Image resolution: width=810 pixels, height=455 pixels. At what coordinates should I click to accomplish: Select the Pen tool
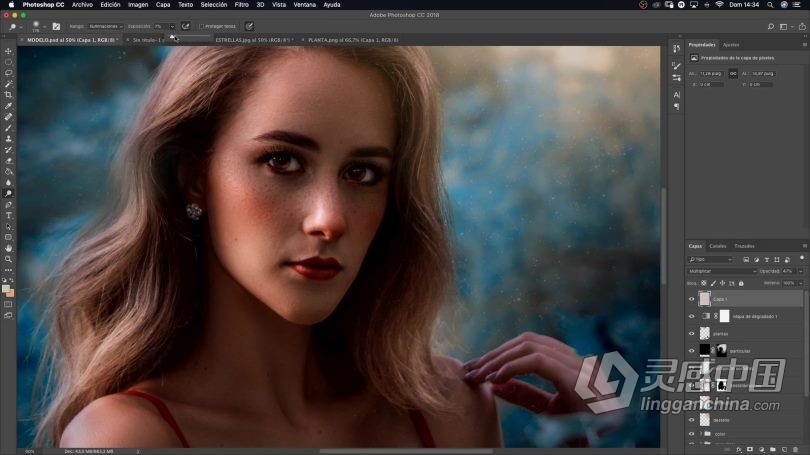(x=8, y=205)
